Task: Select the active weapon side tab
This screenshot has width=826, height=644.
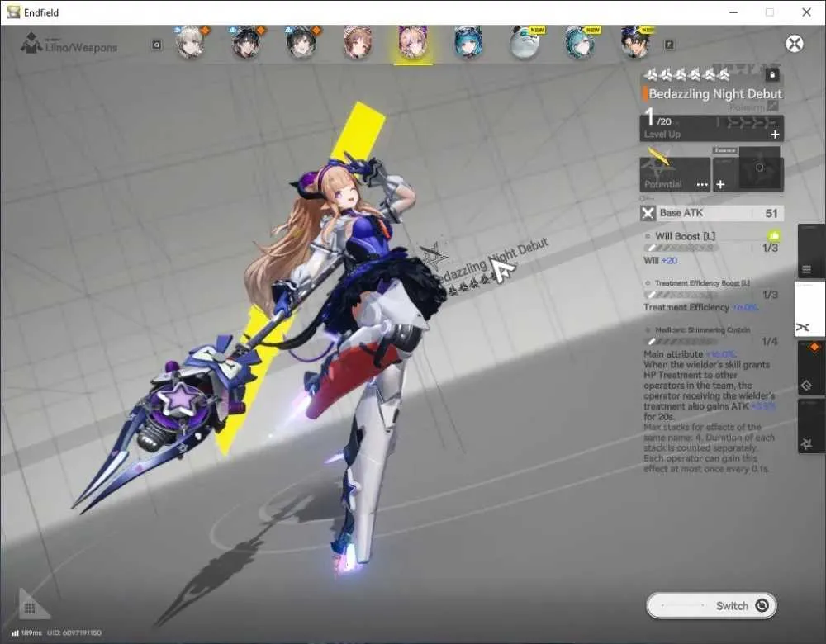Action: click(809, 309)
